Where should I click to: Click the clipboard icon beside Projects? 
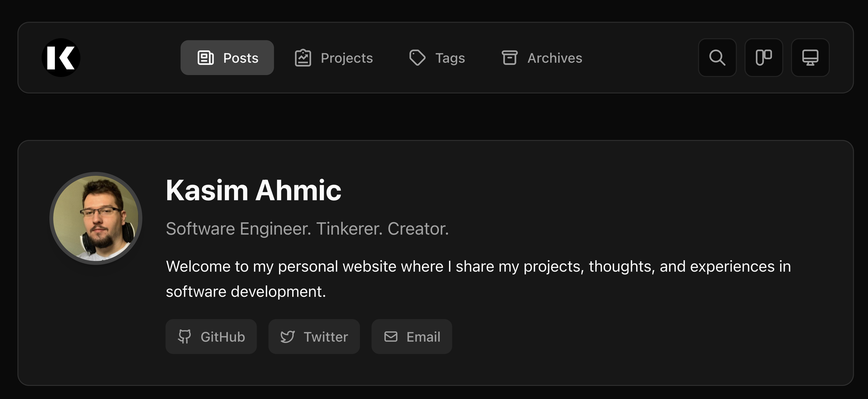pyautogui.click(x=303, y=58)
